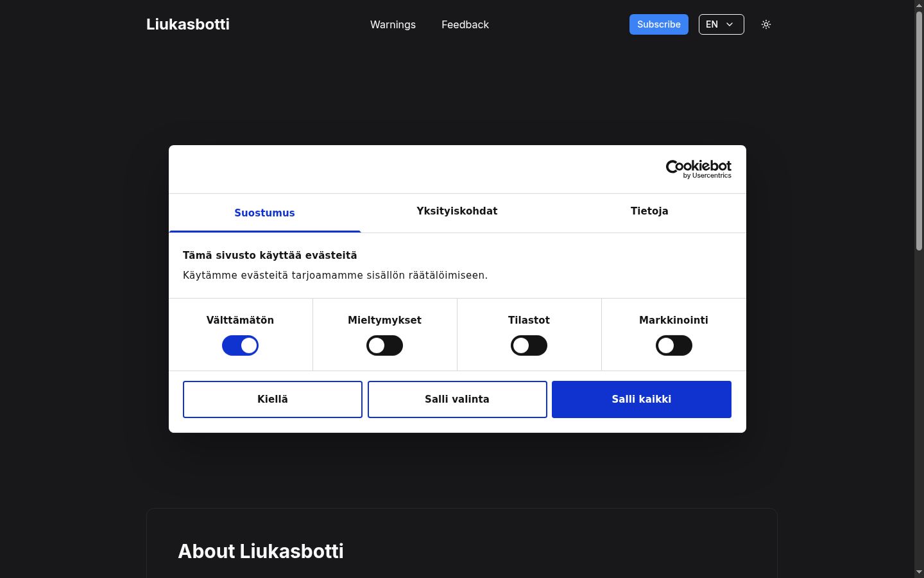This screenshot has width=924, height=578.
Task: Click the scrollbar up arrow
Action: 919,5
